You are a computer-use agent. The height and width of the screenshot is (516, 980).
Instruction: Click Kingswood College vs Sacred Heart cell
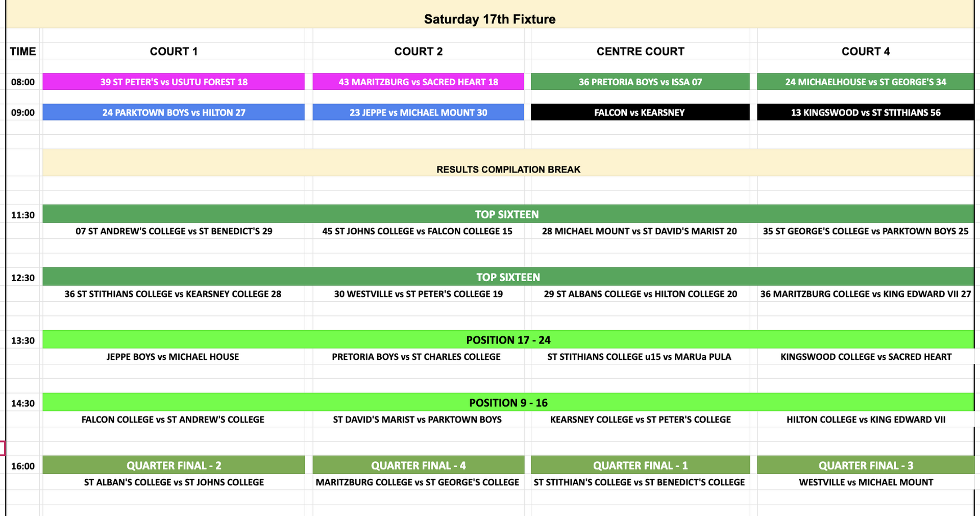pos(866,357)
